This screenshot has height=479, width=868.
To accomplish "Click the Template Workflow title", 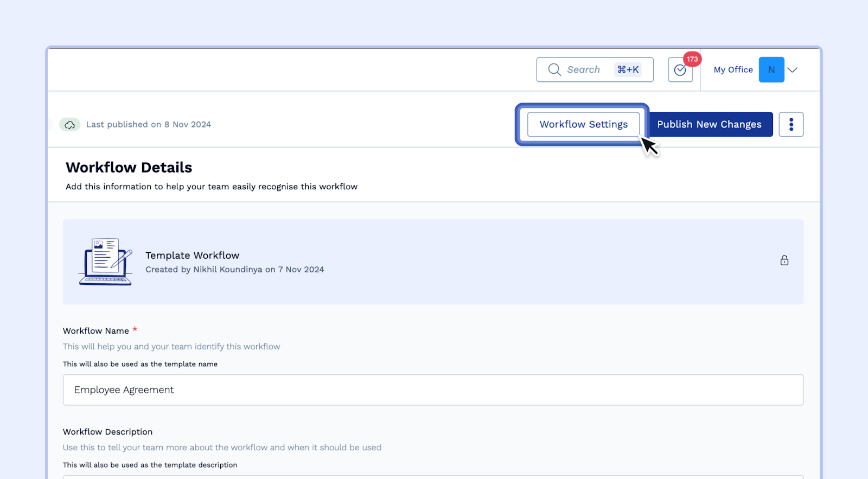I will (192, 256).
